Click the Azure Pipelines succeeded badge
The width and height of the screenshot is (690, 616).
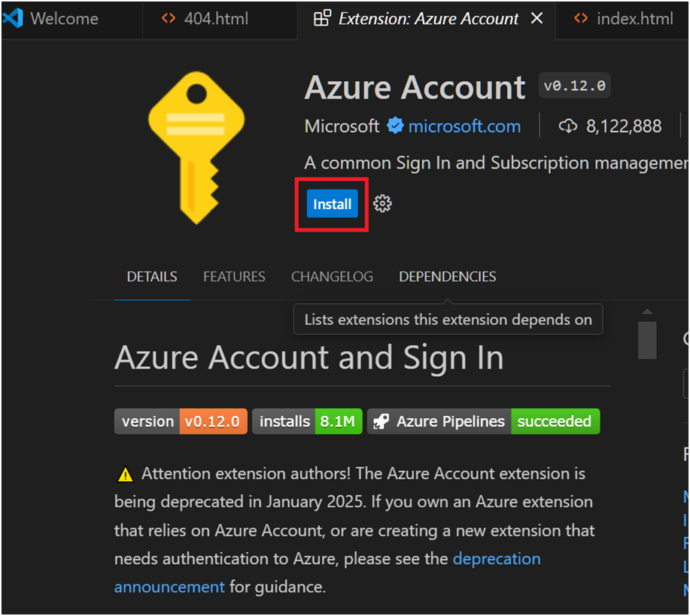pos(484,421)
